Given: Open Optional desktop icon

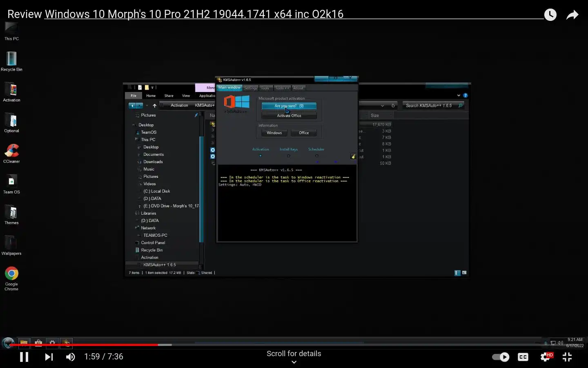Looking at the screenshot, I should 11,123.
